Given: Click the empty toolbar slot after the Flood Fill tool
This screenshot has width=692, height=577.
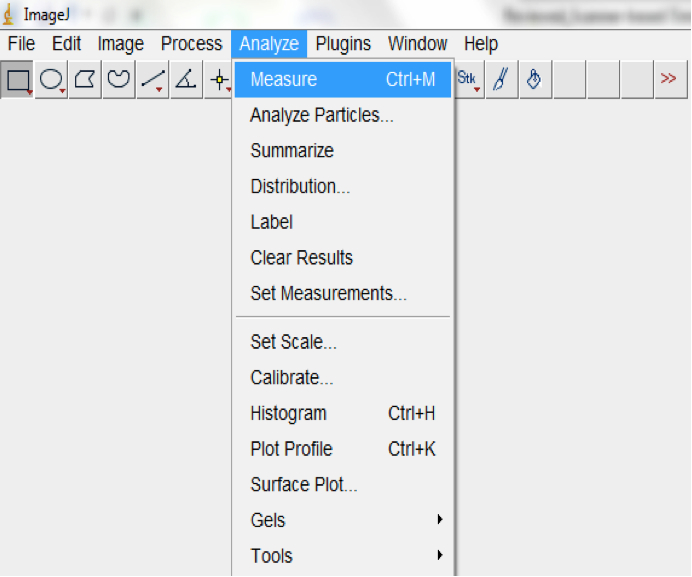Looking at the screenshot, I should coord(569,79).
